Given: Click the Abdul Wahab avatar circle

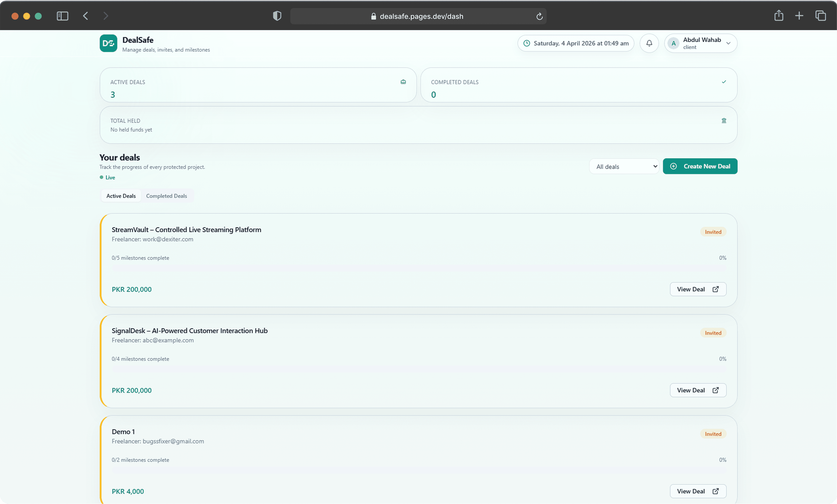Looking at the screenshot, I should 673,43.
